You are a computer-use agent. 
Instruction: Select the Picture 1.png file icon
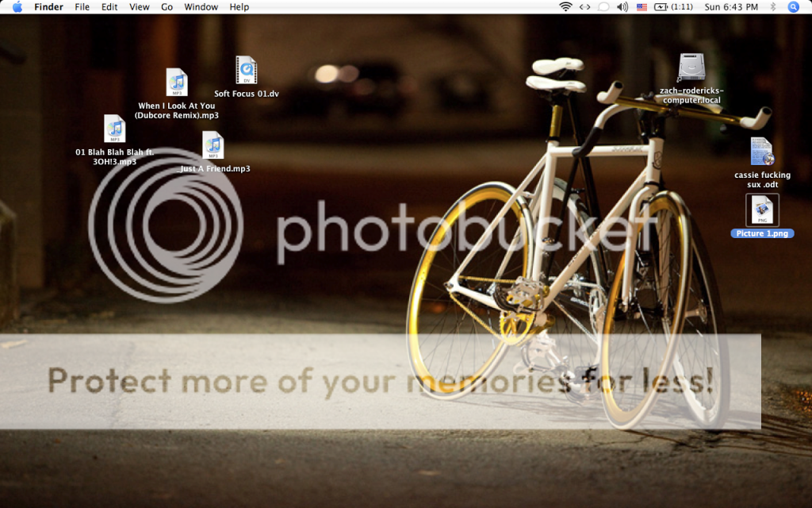(x=762, y=211)
